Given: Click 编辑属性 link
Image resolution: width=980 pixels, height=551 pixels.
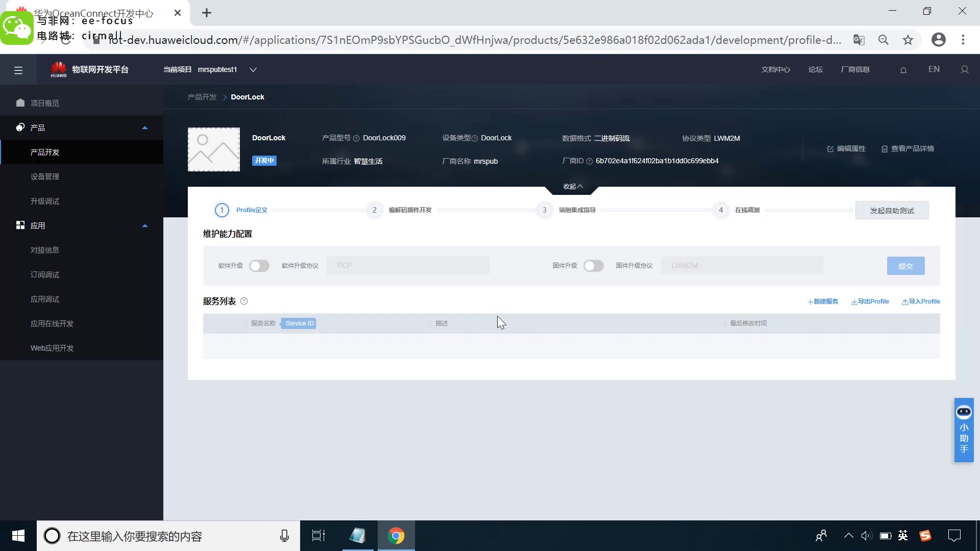Looking at the screenshot, I should (846, 148).
